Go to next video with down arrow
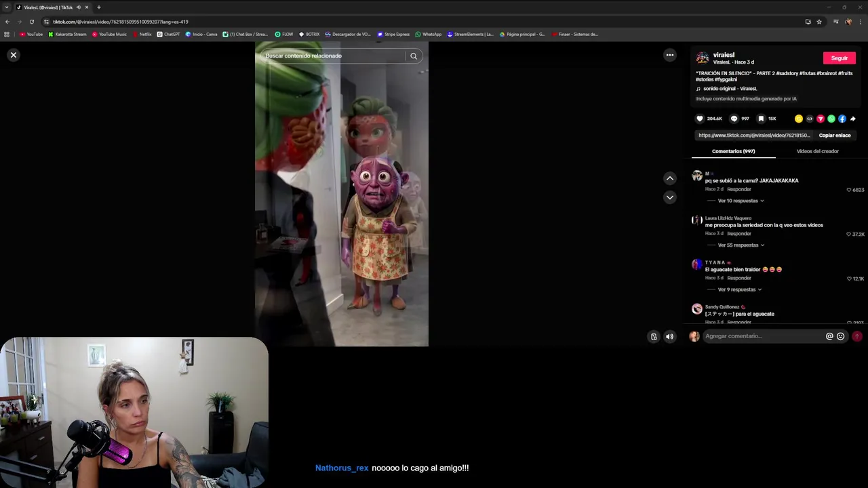868x488 pixels. point(670,197)
